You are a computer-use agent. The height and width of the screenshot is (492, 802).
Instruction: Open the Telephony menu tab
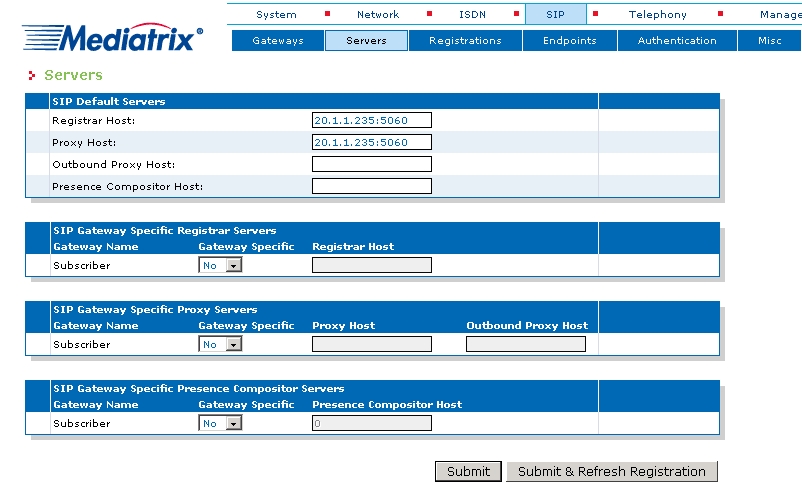658,14
